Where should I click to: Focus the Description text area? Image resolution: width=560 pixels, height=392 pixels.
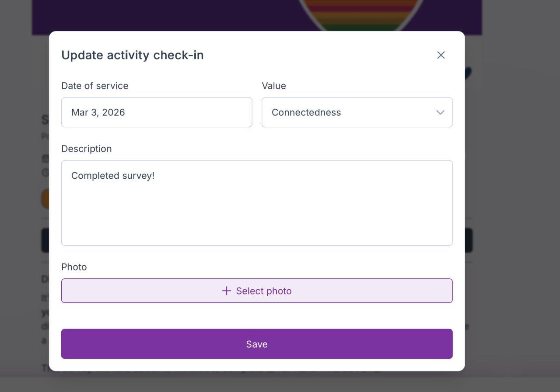coord(256,210)
